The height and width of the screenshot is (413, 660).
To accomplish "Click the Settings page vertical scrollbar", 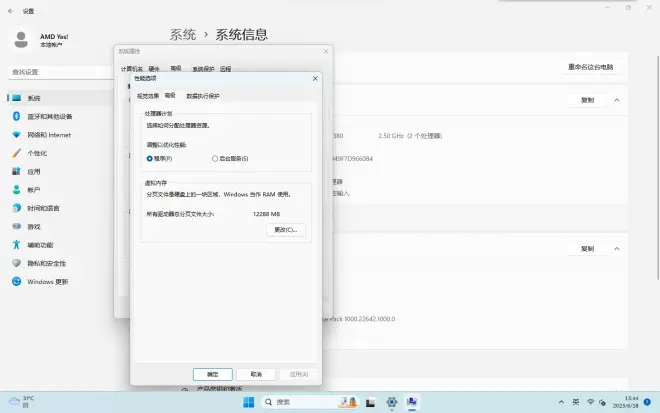I will click(x=658, y=168).
